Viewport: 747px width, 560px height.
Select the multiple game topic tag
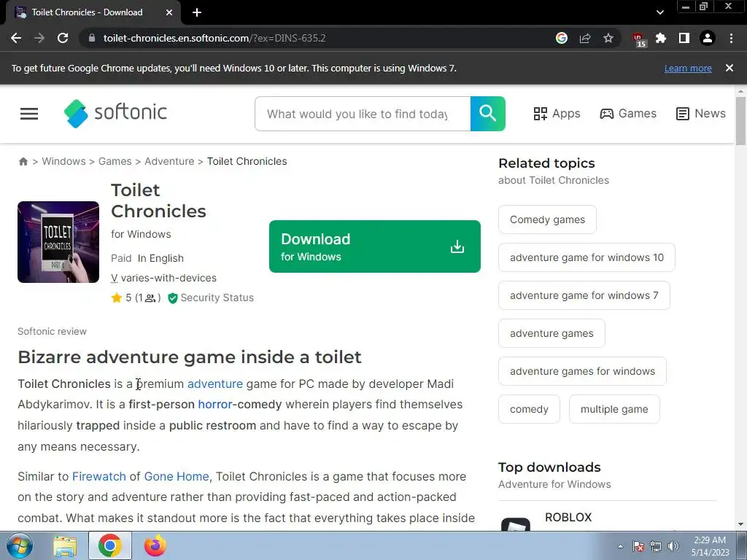614,409
